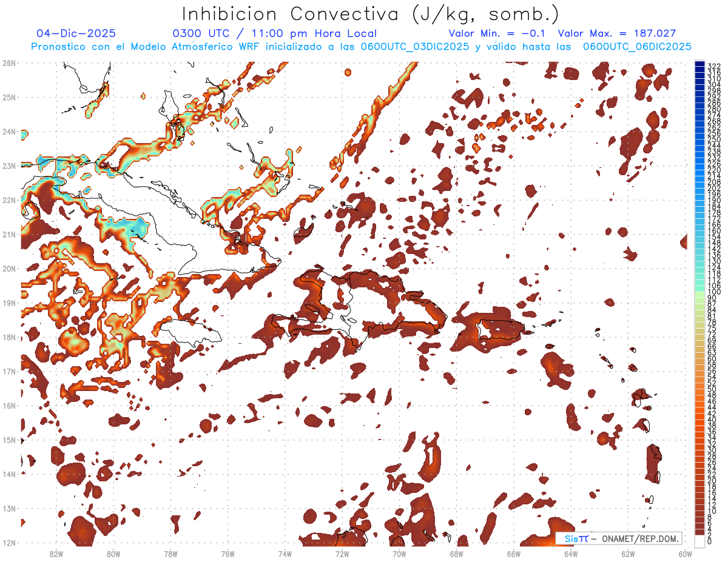Click the 23N latitude label
Image resolution: width=728 pixels, height=562 pixels.
tap(9, 166)
